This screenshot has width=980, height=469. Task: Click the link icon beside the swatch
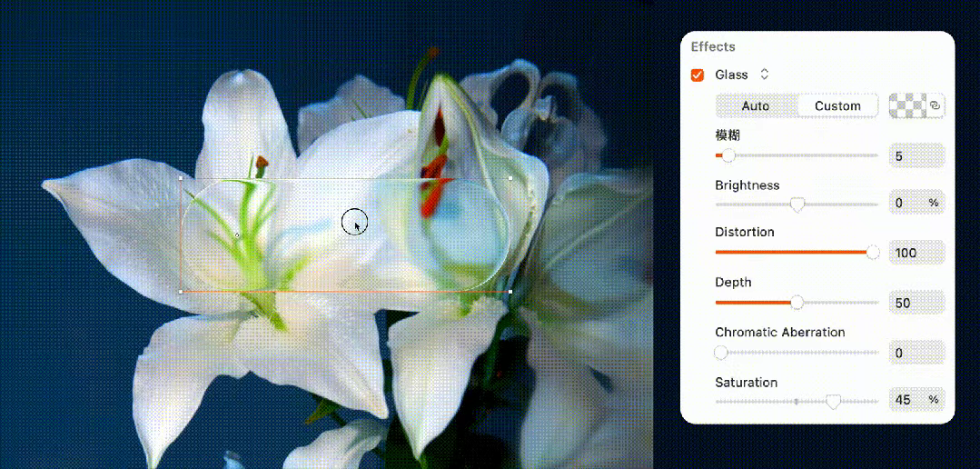pyautogui.click(x=935, y=106)
